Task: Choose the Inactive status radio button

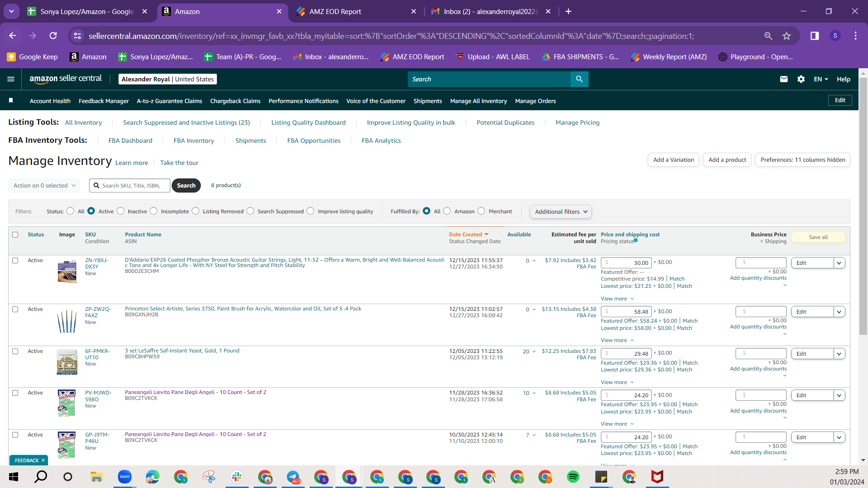Action: tap(121, 211)
